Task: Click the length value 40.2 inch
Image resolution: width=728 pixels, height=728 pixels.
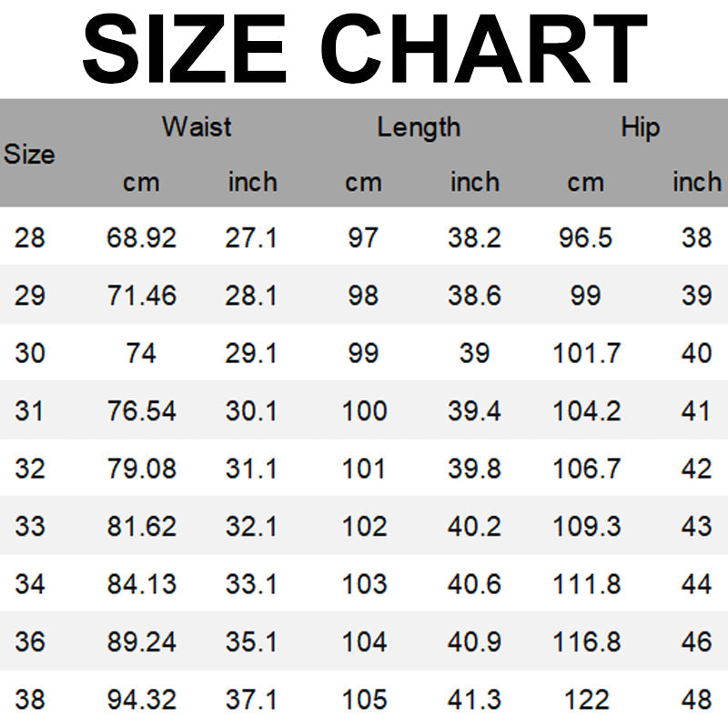Action: click(x=474, y=526)
